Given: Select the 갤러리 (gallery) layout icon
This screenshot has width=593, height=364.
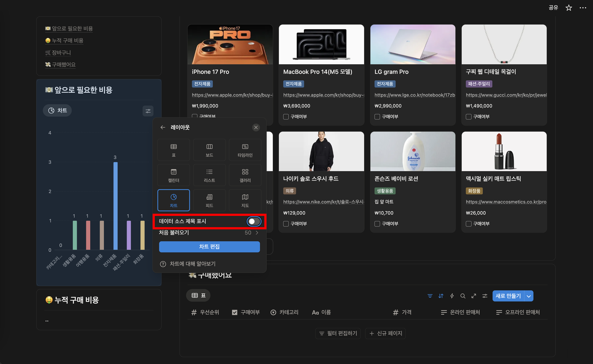Looking at the screenshot, I should (x=245, y=175).
